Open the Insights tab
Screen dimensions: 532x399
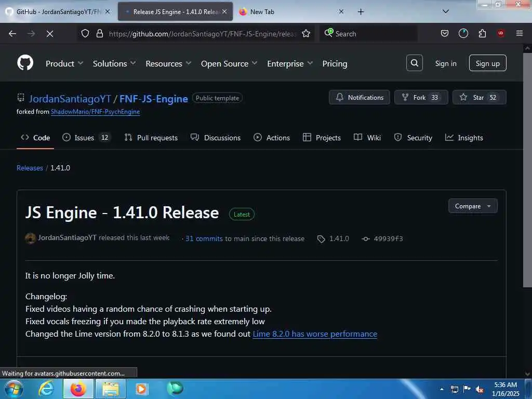click(x=464, y=138)
